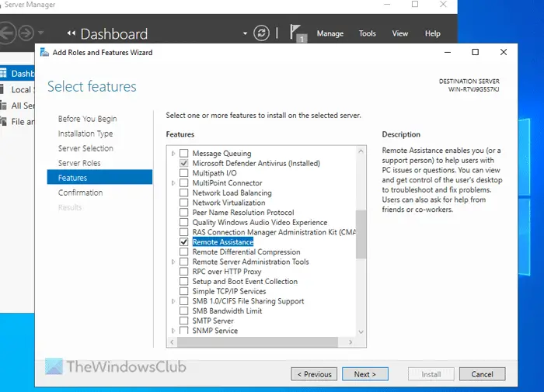Screen dimensions: 544x392
Task: Select the SNMP Service feature label
Action: point(215,331)
